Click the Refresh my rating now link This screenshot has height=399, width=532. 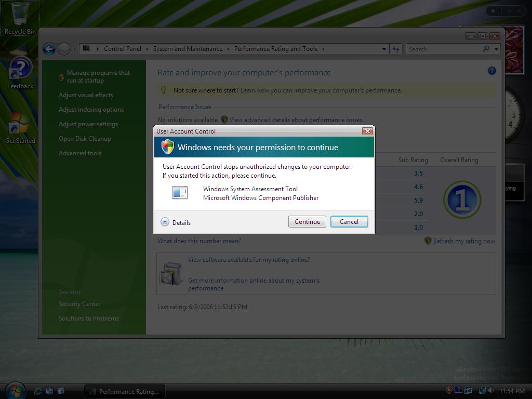coord(463,241)
